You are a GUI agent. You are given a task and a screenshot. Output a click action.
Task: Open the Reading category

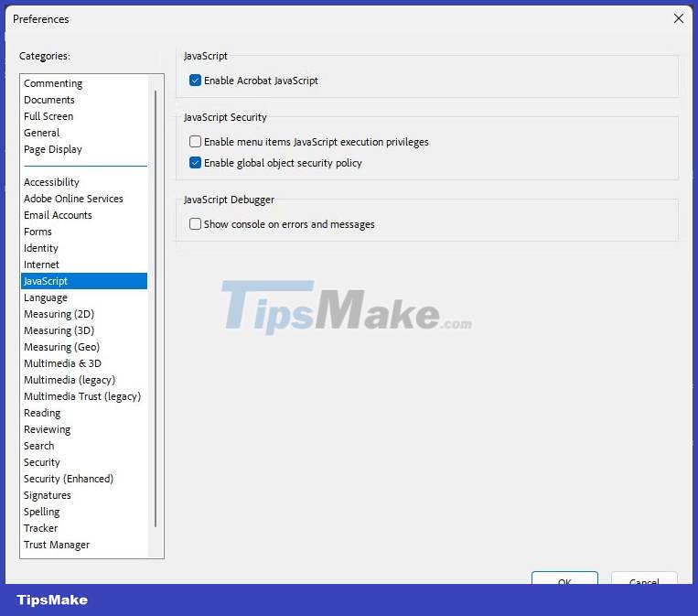(x=84, y=413)
